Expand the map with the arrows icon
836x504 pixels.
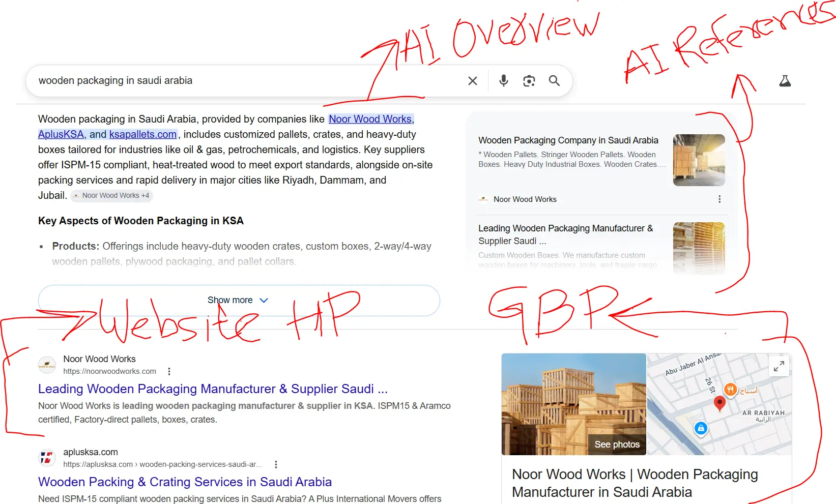pos(779,366)
